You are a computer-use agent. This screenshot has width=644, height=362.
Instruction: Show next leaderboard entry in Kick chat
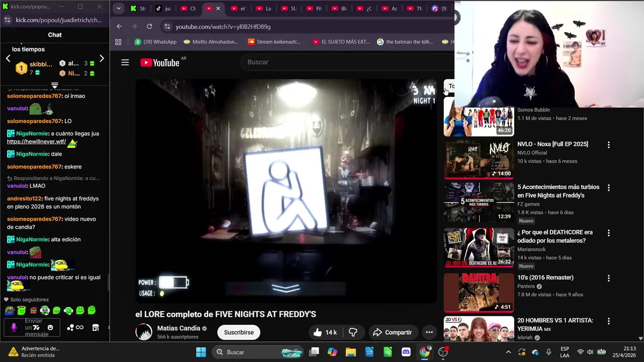pyautogui.click(x=102, y=59)
